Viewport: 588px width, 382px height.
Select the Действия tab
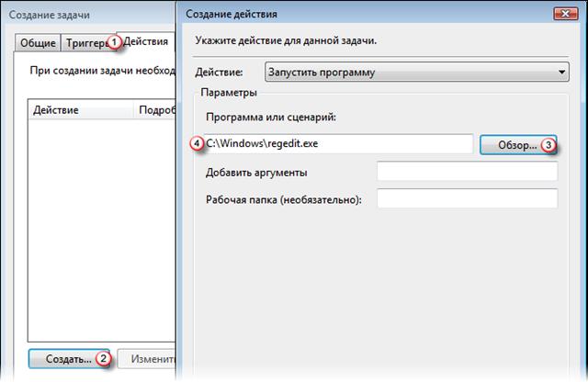coord(145,41)
